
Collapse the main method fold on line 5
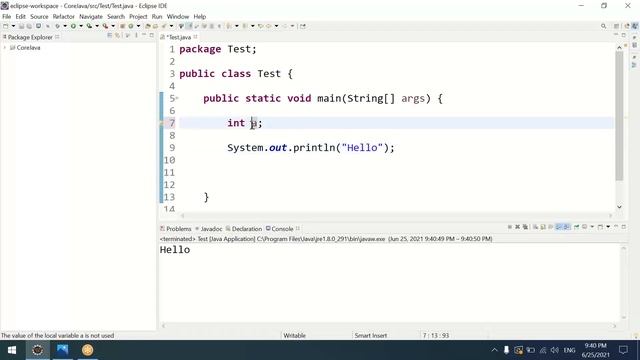click(177, 98)
